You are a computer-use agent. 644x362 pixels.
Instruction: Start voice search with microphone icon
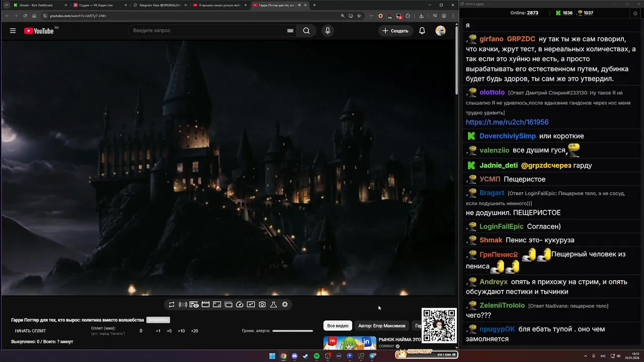click(x=328, y=31)
